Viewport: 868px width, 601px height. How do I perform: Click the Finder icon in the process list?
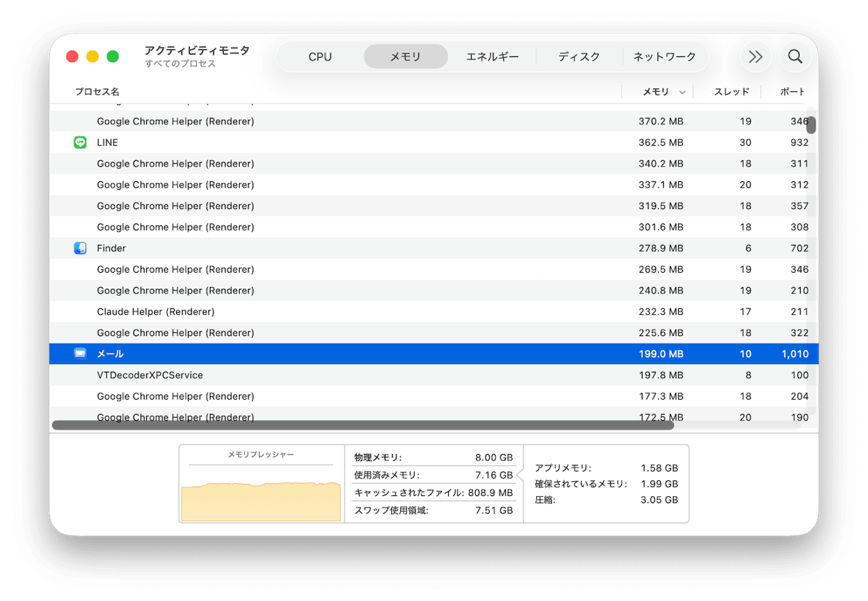(80, 248)
